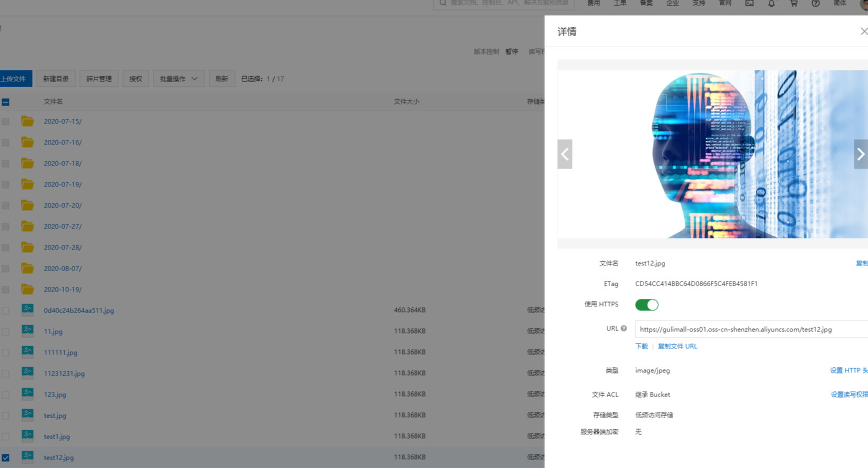
Task: Toggle the select-all checkbox in header
Action: [5, 102]
